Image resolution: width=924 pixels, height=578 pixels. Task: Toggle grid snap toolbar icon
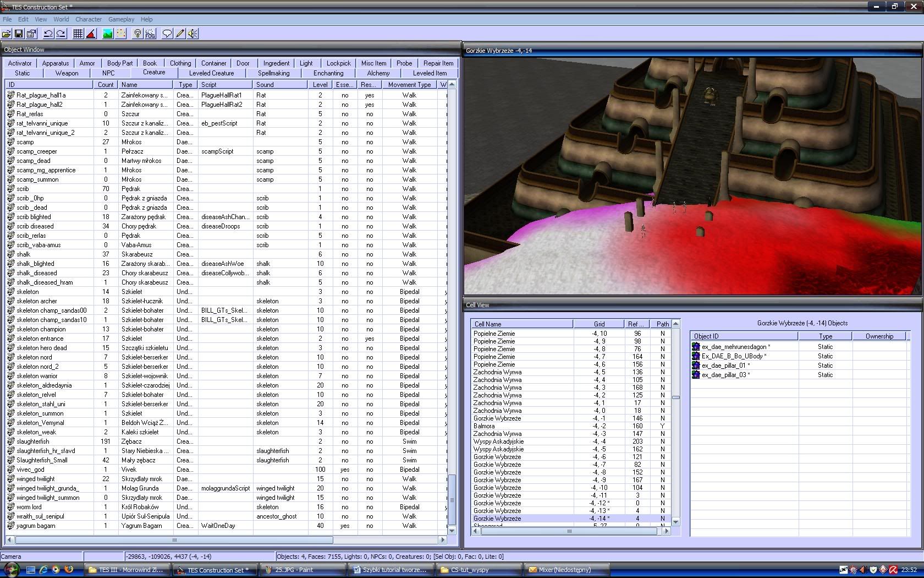pyautogui.click(x=78, y=34)
